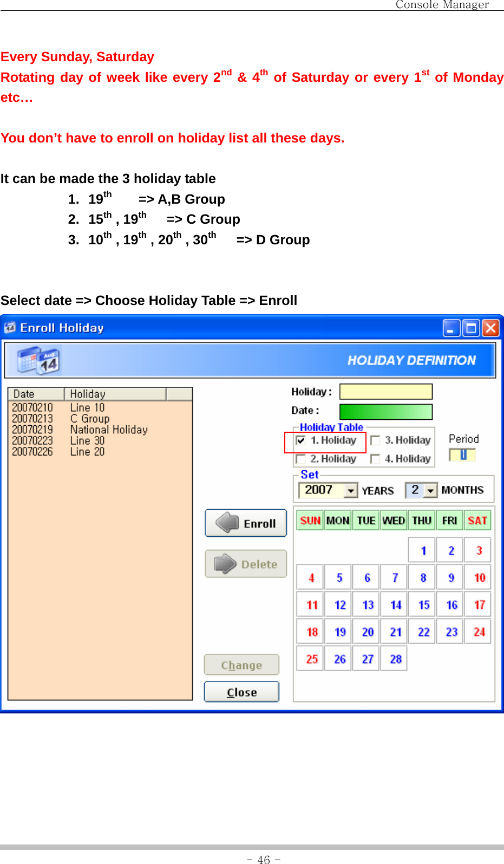Enable the 4. Holiday checkbox

tap(375, 459)
